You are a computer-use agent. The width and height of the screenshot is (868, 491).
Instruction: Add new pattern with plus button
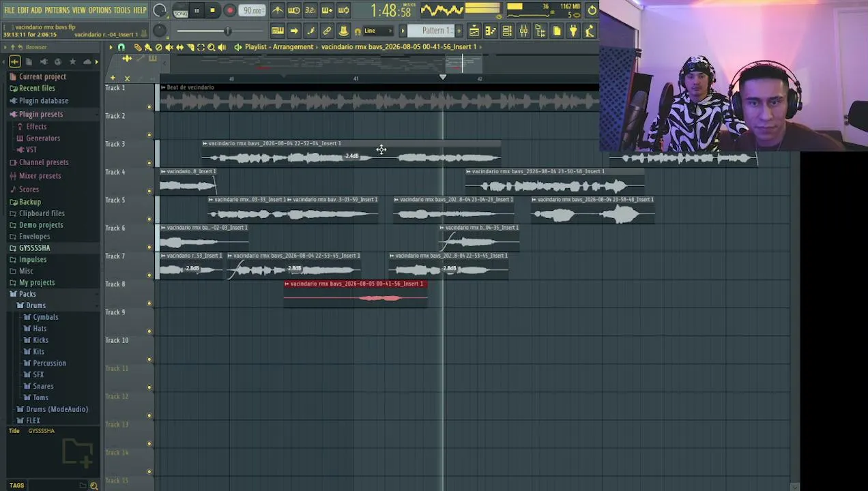pyautogui.click(x=459, y=31)
